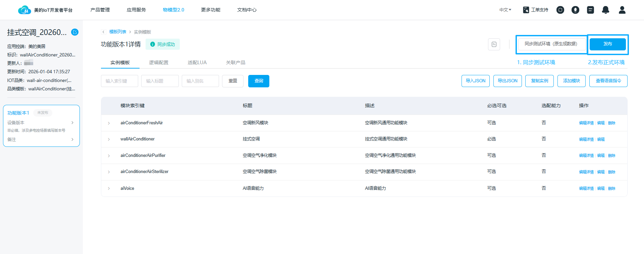Expand the aiVoice module row
The height and width of the screenshot is (254, 644).
tap(109, 188)
